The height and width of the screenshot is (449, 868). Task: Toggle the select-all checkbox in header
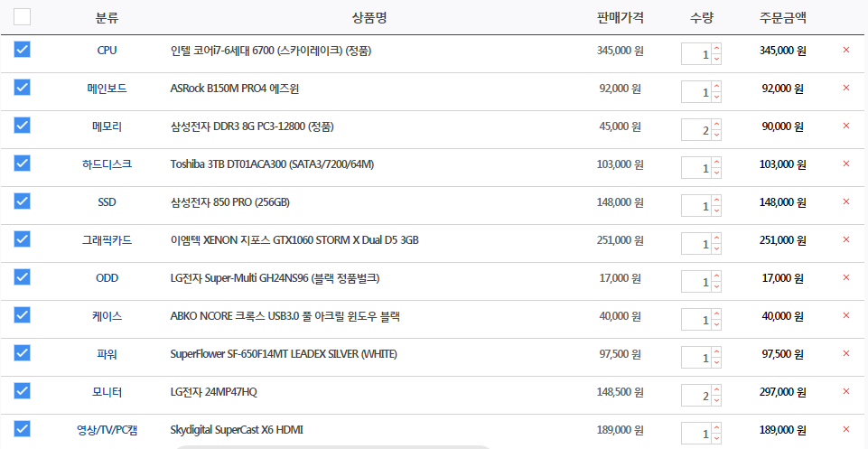click(23, 17)
